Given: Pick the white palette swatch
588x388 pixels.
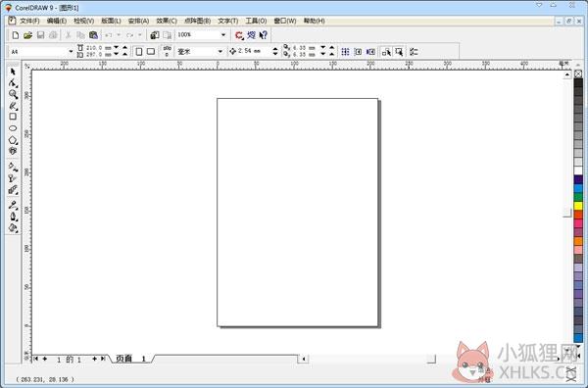Looking at the screenshot, I should [578, 170].
